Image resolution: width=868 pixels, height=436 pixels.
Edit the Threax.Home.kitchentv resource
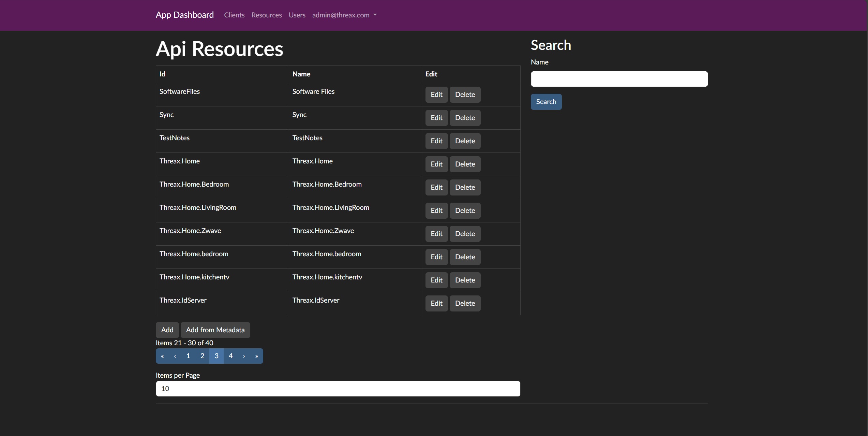(x=436, y=280)
